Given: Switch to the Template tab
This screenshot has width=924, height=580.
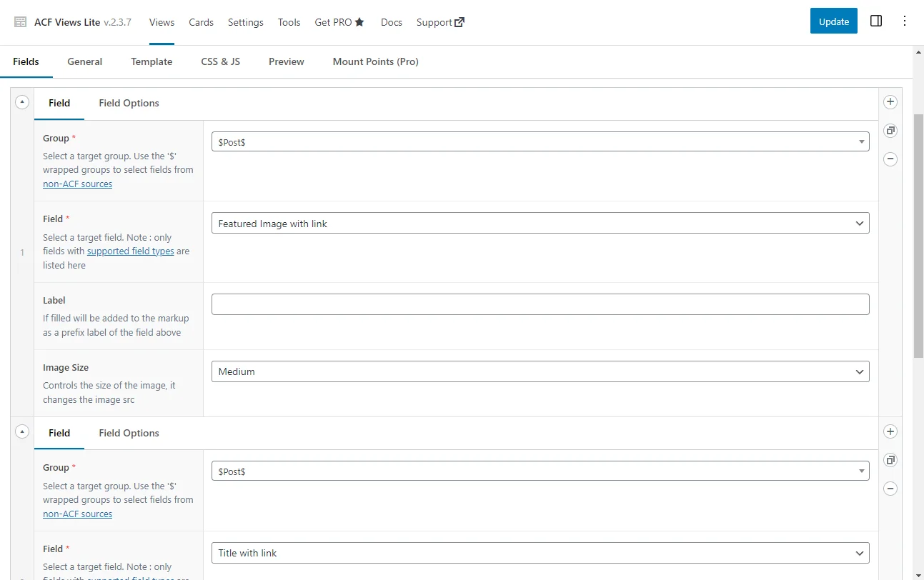Looking at the screenshot, I should (x=151, y=61).
